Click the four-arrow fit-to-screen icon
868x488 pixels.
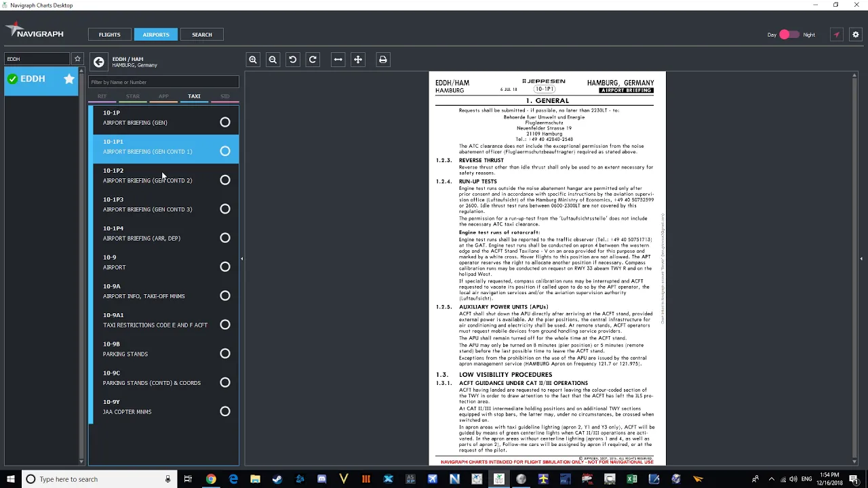click(358, 60)
